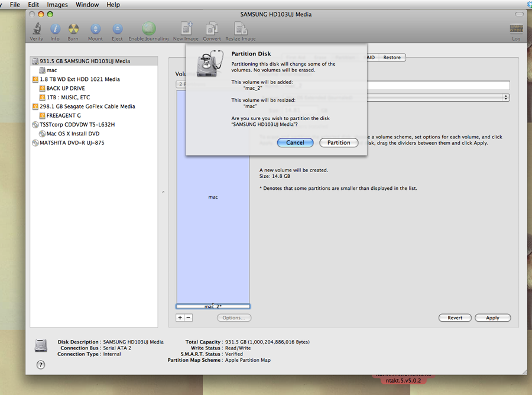This screenshot has height=395, width=532.
Task: Select 1.8 TB WD Ext HDD 1021 Media
Action: tap(94, 79)
